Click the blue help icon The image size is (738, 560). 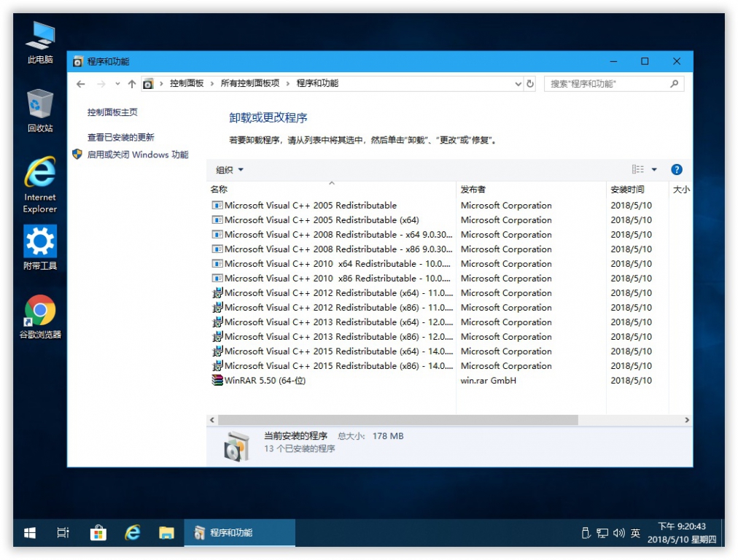[676, 169]
